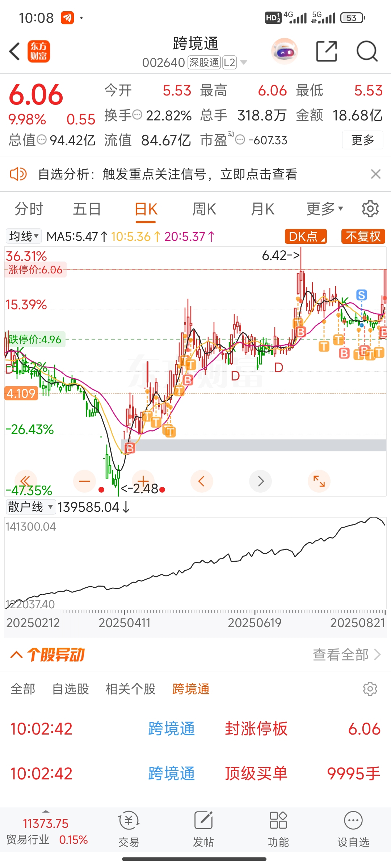Tap 跌停价:4.96 label on chart
This screenshot has width=391, height=868.
(35, 339)
